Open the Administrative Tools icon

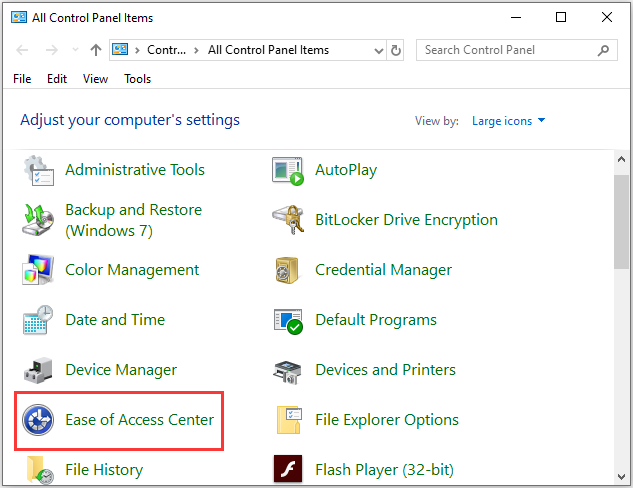click(x=38, y=170)
